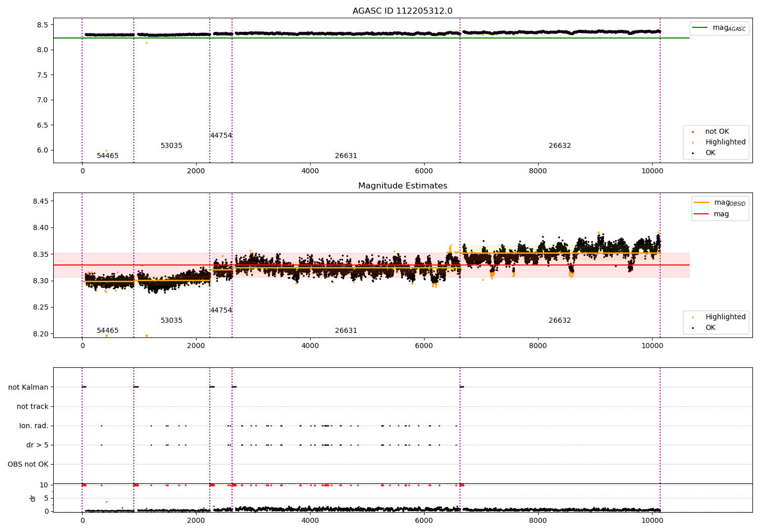Click y-tick 8.35 on middle plot
Screen dimensions: 760x532
41,254
